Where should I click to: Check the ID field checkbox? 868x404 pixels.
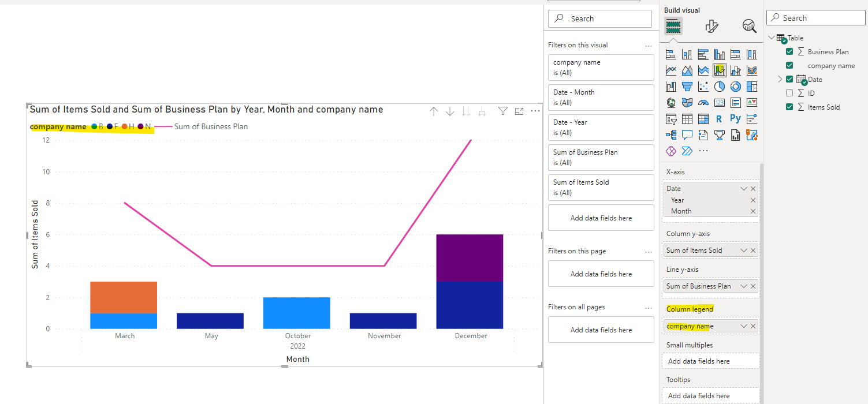tap(789, 93)
